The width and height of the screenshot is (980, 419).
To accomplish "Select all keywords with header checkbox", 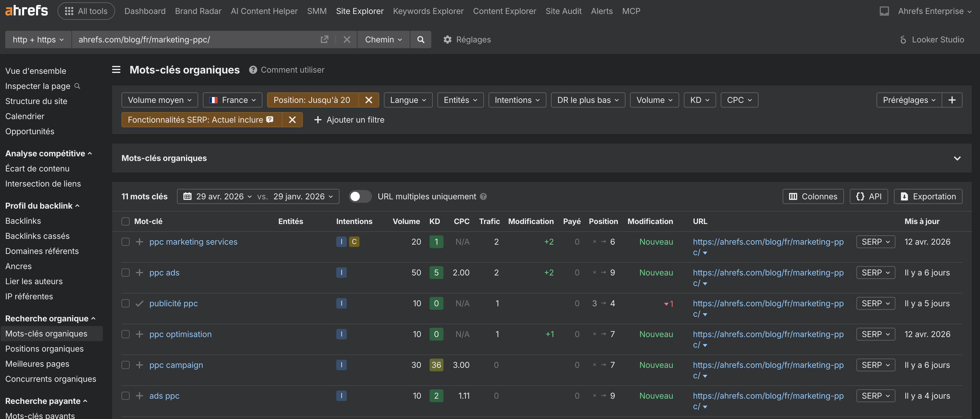I will [x=126, y=221].
